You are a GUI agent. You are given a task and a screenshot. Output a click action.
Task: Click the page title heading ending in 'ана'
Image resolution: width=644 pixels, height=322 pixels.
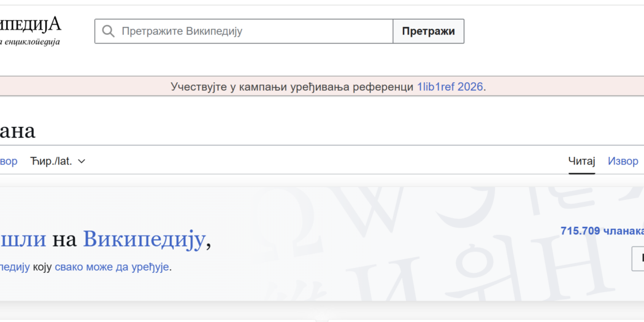[18, 131]
